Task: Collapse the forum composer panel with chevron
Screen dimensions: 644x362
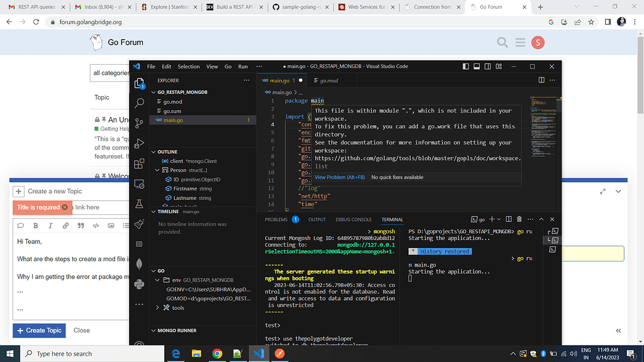Action: coord(618,191)
